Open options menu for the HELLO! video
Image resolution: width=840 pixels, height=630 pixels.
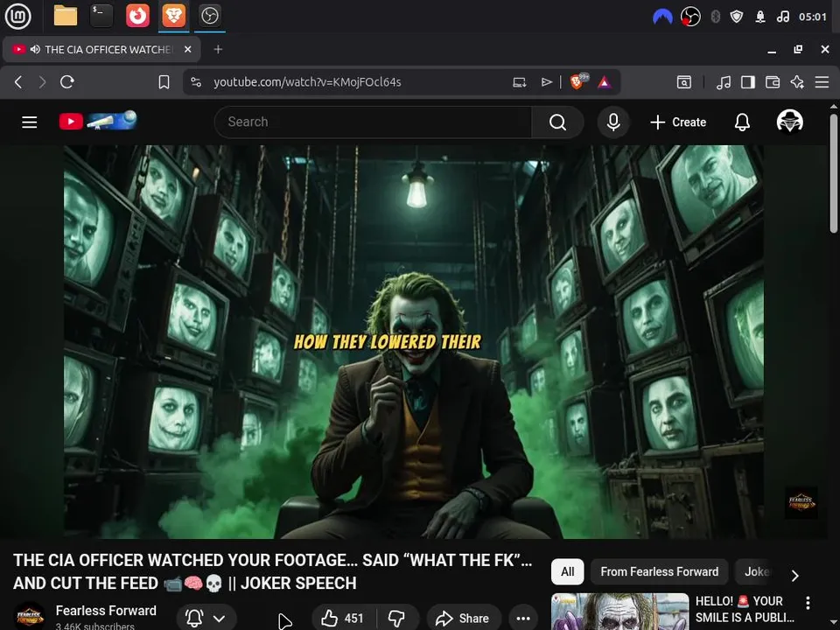[808, 603]
